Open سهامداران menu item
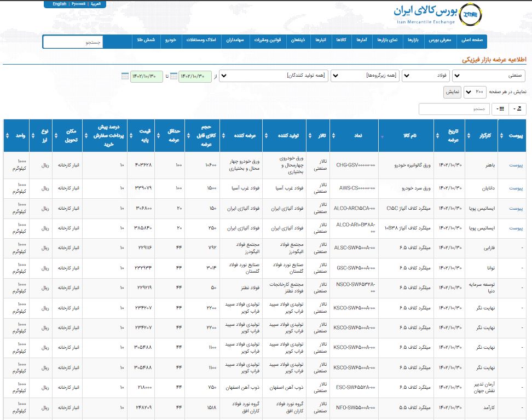532x420 pixels. tap(235, 40)
